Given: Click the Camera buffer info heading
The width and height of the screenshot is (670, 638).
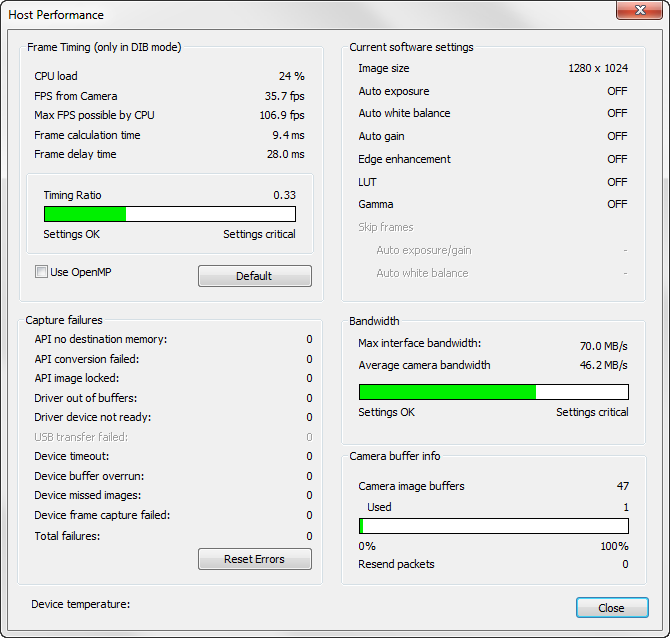Looking at the screenshot, I should [394, 456].
